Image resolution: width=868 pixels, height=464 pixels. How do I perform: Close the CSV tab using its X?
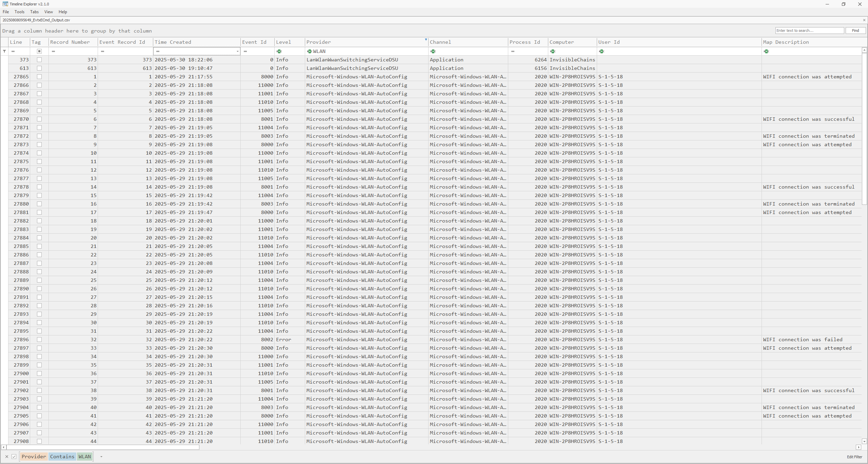(864, 20)
